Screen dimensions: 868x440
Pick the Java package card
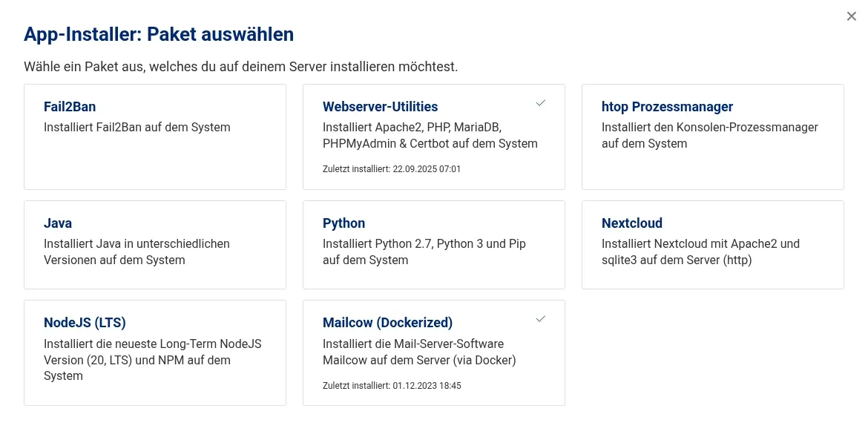click(155, 245)
